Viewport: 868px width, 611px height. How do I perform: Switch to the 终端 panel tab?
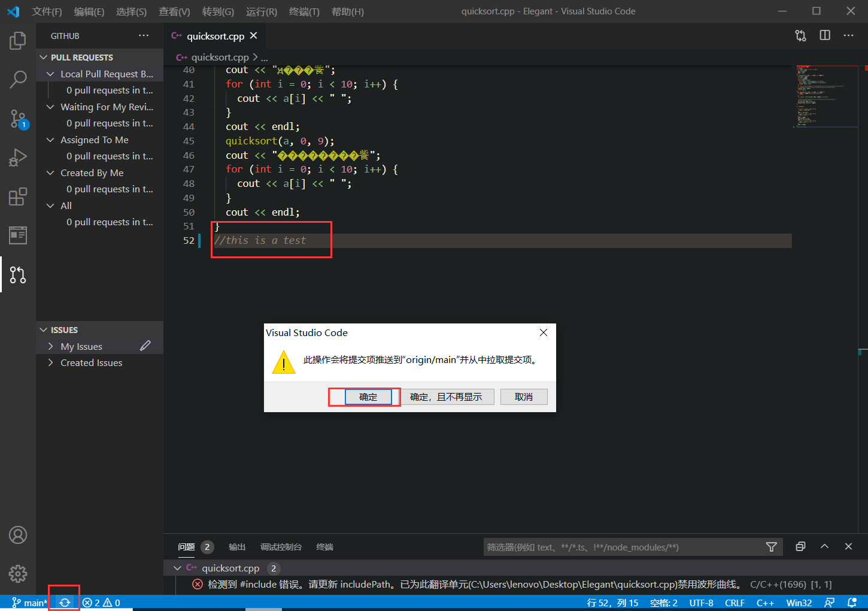324,547
